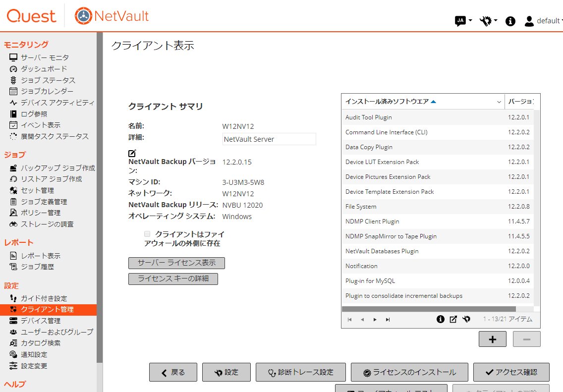Viewport: 563px width, 392px height.
Task: Click ライセンスのインストール button
Action: pyautogui.click(x=409, y=372)
